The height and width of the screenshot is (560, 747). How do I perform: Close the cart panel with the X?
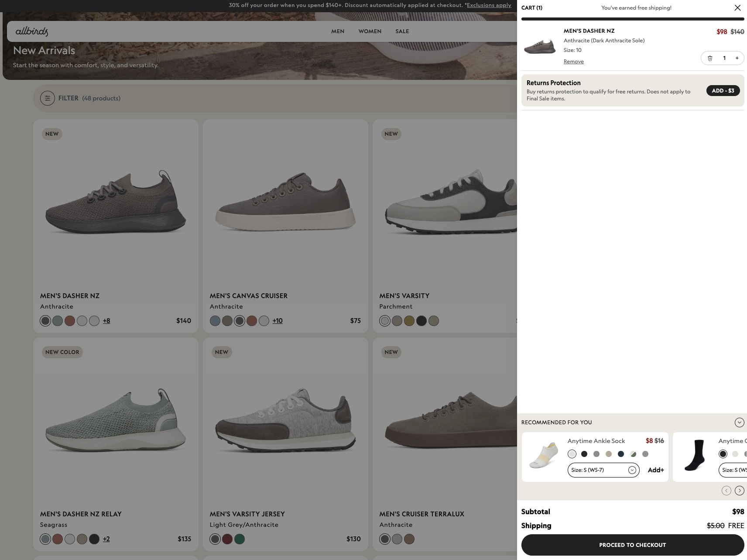737,8
